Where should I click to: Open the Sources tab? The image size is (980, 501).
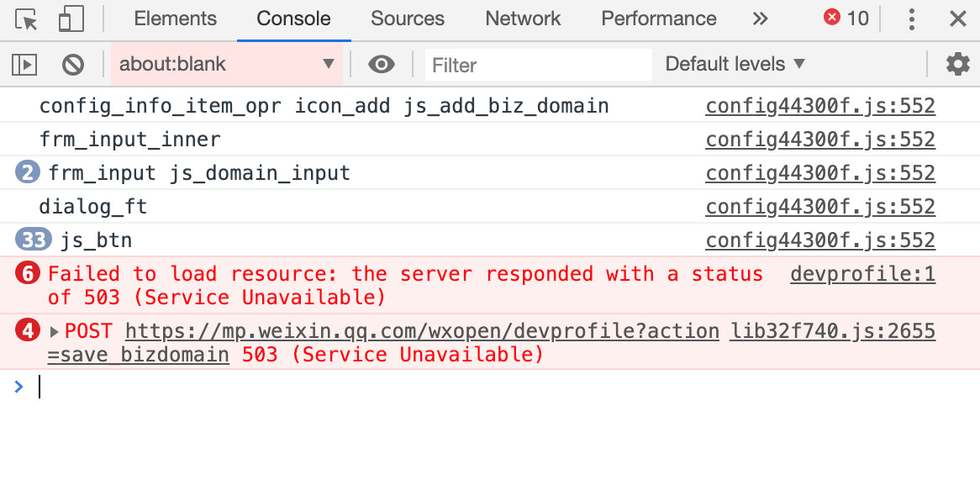(x=408, y=18)
